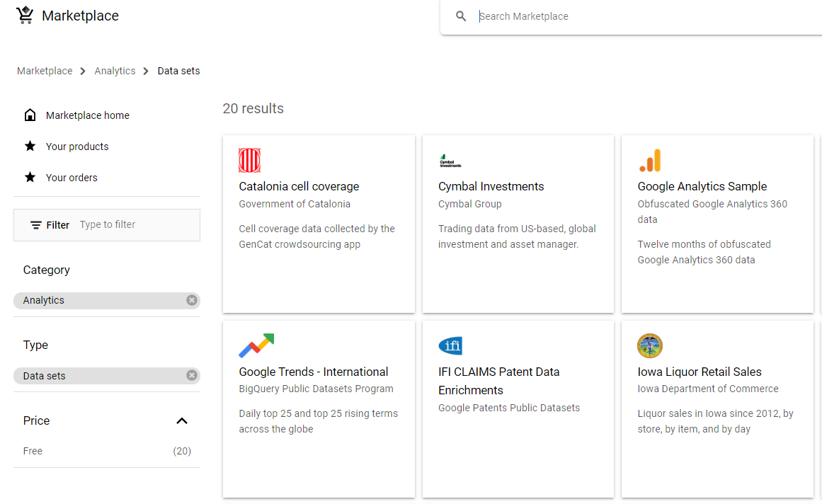Open the Analytics breadcrumb link
Screen dimensions: 822x504
[x=115, y=71]
